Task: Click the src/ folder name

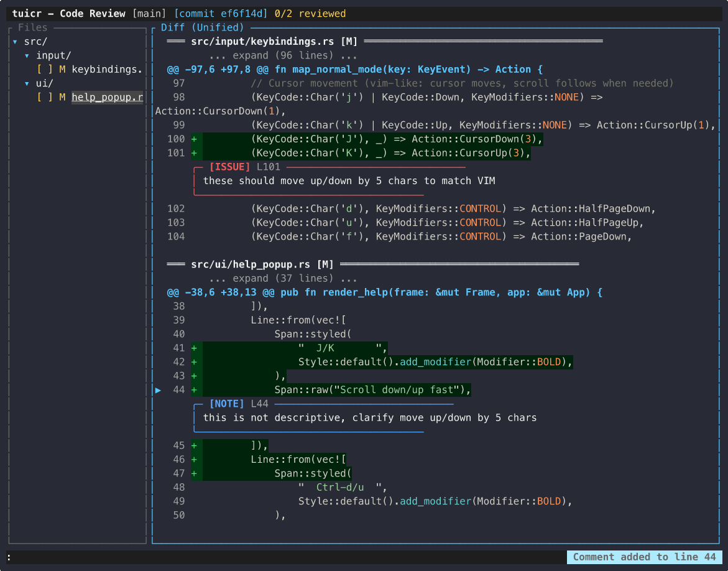Action: [36, 42]
